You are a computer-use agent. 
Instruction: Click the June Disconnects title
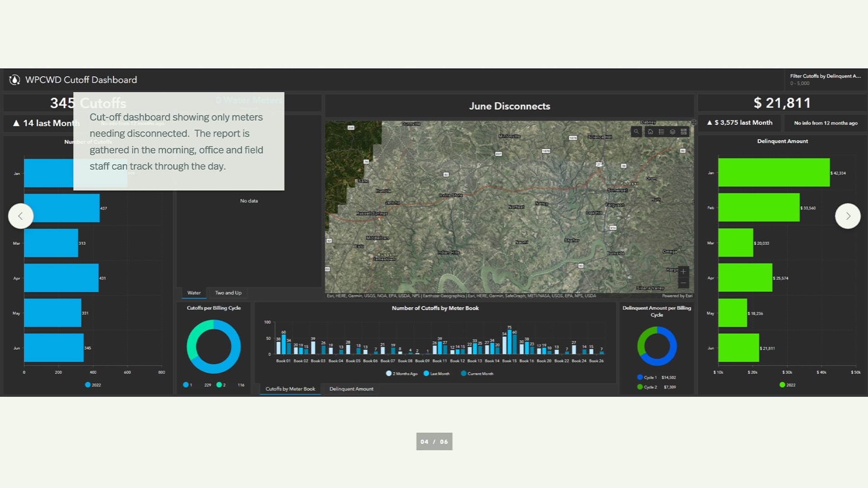(509, 106)
